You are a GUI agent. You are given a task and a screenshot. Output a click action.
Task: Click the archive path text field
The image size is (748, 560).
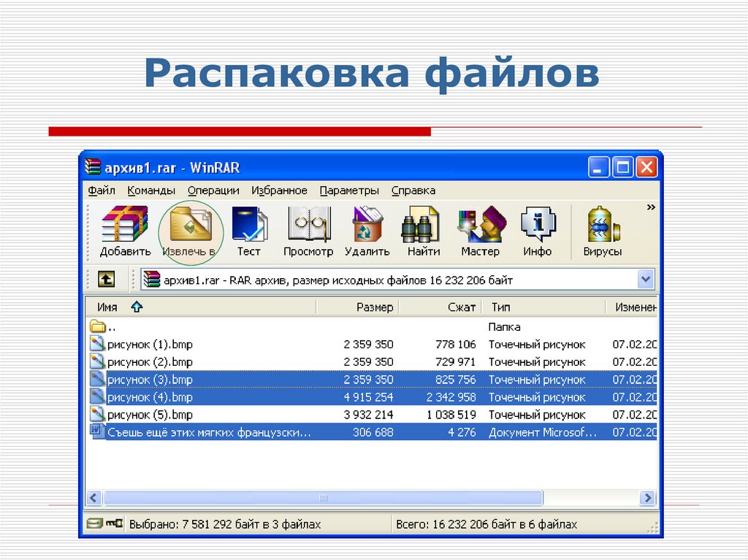click(397, 280)
